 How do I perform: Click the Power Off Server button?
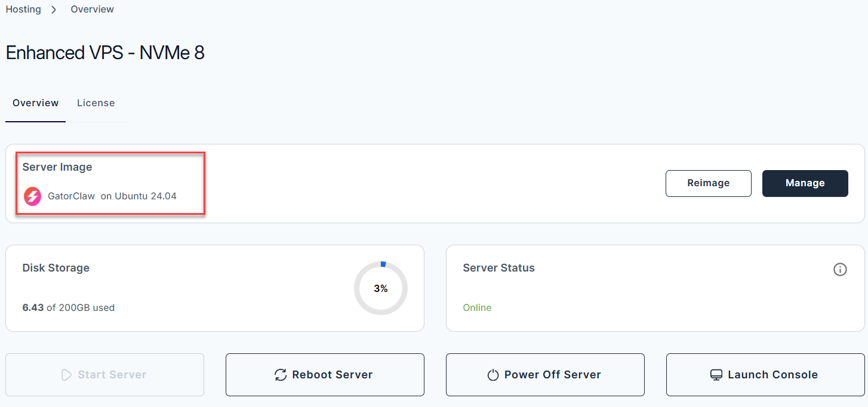545,375
